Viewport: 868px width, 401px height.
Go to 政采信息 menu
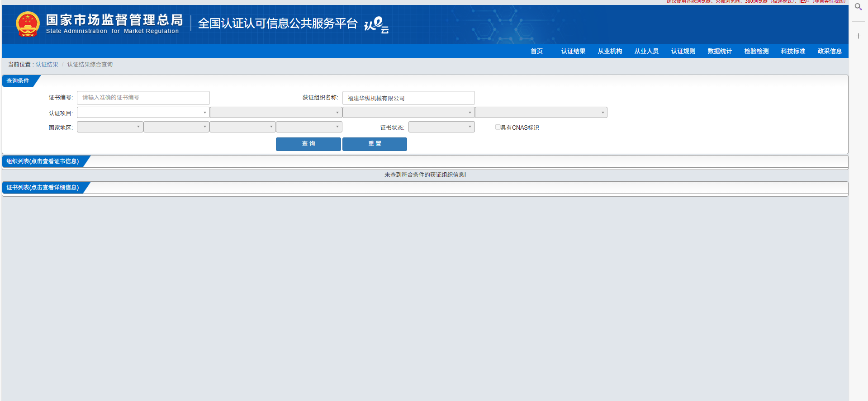pyautogui.click(x=830, y=51)
